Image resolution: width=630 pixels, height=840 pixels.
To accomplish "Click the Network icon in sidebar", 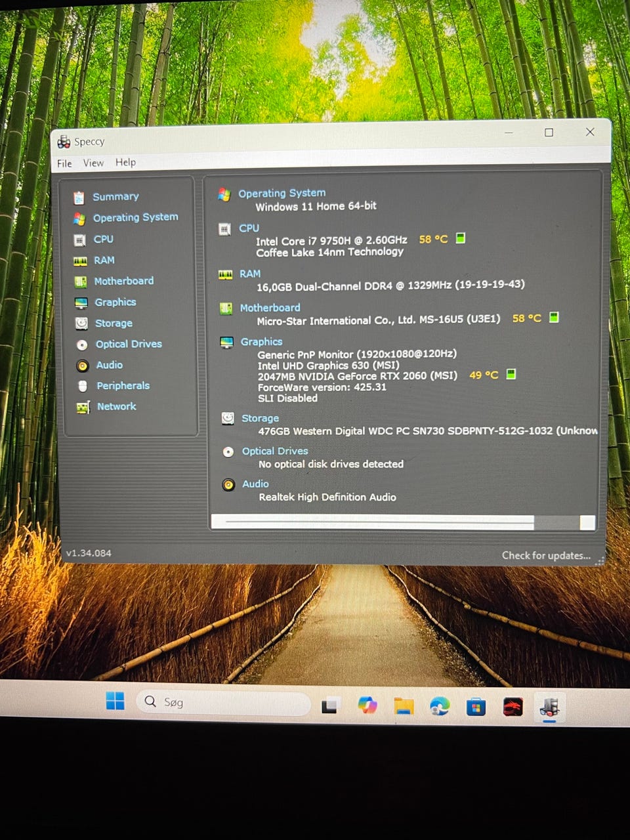I will tap(83, 408).
